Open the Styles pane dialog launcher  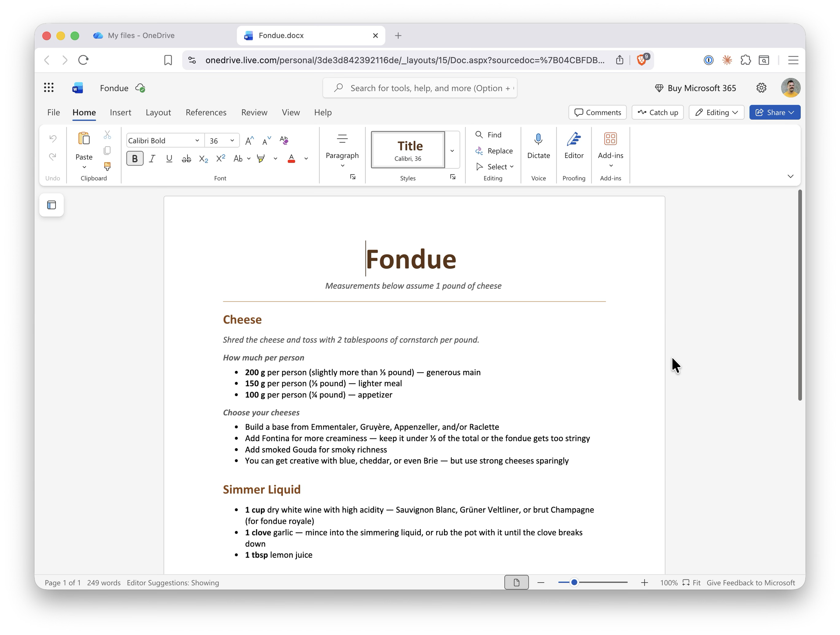[453, 177]
